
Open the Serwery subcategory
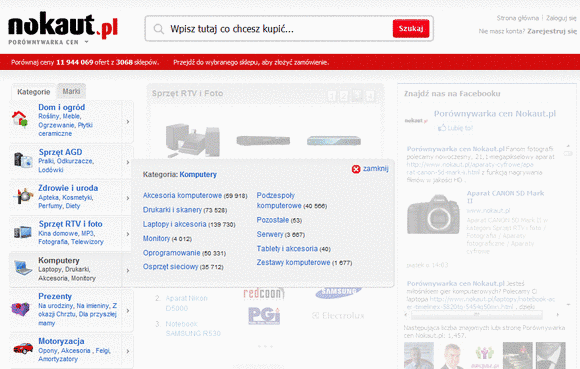[x=270, y=234]
